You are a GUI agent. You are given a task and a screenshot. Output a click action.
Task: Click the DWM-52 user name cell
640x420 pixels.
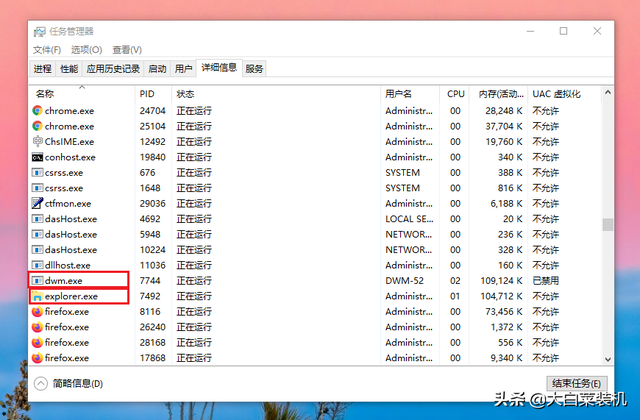pos(404,281)
